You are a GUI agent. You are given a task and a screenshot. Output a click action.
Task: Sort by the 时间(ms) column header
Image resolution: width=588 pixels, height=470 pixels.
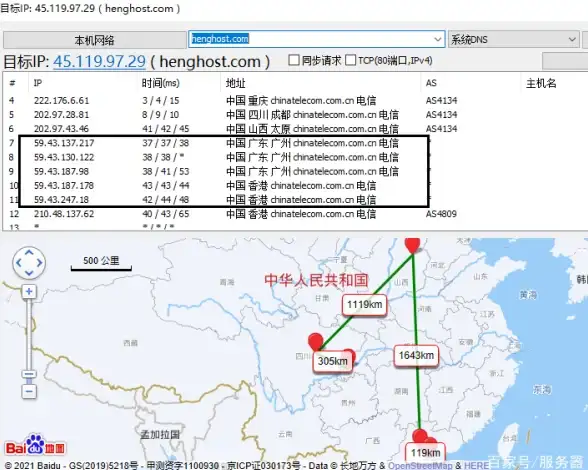[x=160, y=83]
